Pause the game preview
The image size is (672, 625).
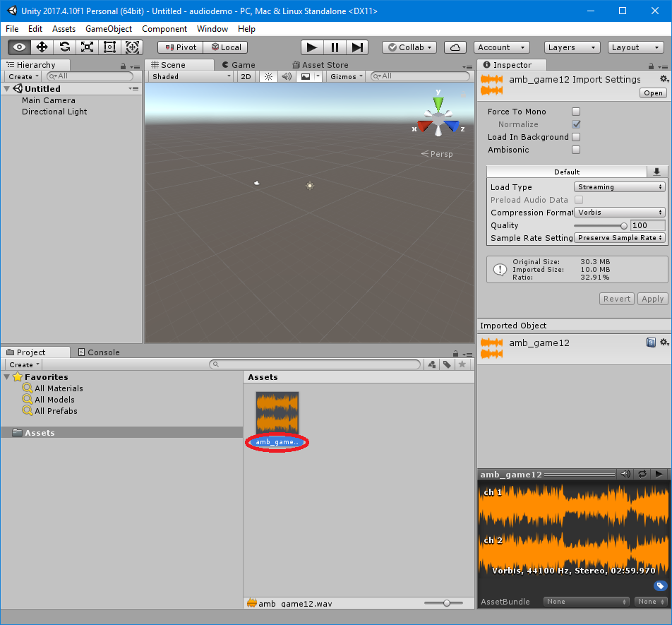335,47
